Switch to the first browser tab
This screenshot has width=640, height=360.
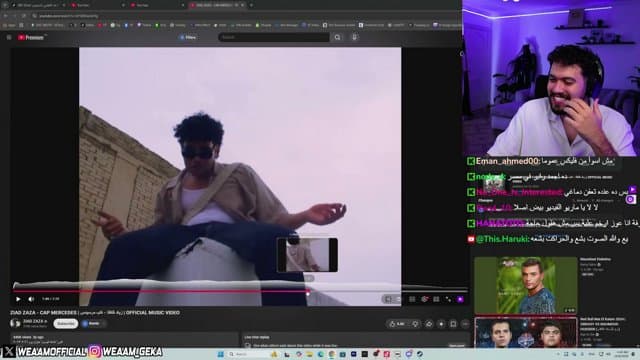(38, 5)
